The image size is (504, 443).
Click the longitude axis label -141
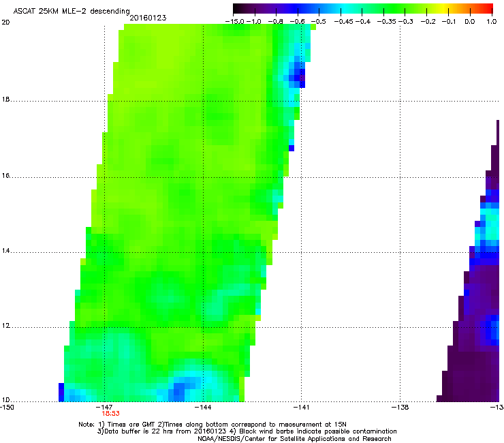tap(301, 408)
